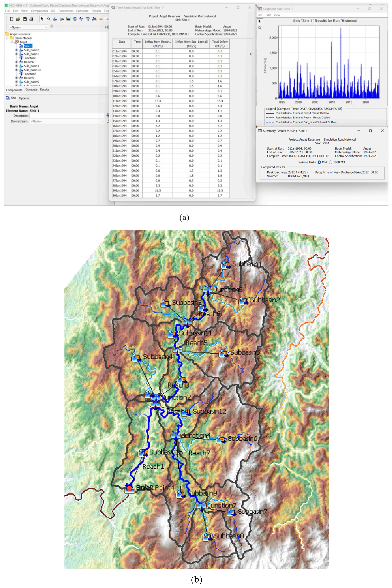The width and height of the screenshot is (392, 588).
Task: Click the time slider handle in toolbar
Action: pos(52,26)
